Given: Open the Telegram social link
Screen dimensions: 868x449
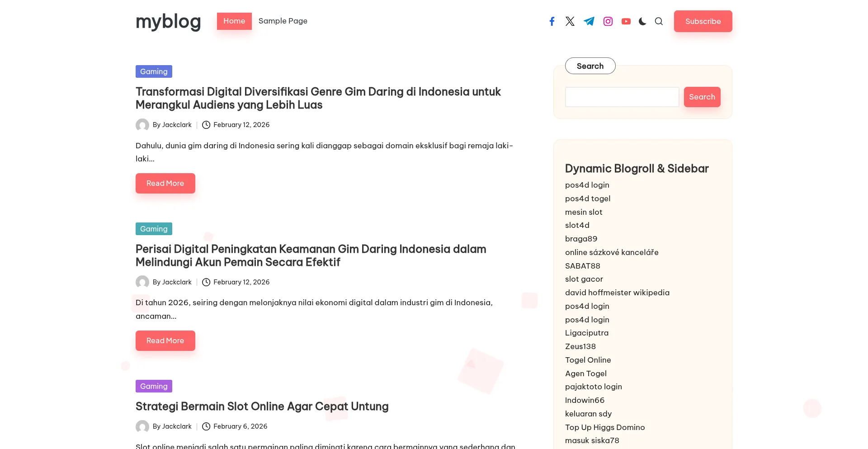Looking at the screenshot, I should tap(589, 21).
